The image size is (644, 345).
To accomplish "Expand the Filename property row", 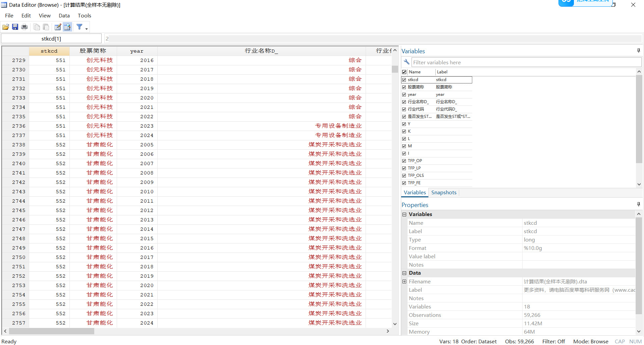I will [405, 281].
